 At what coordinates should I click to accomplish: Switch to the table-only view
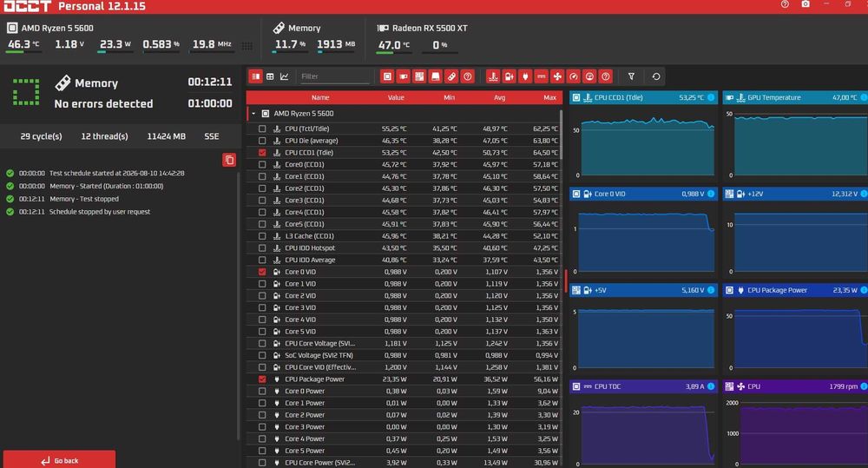click(270, 76)
